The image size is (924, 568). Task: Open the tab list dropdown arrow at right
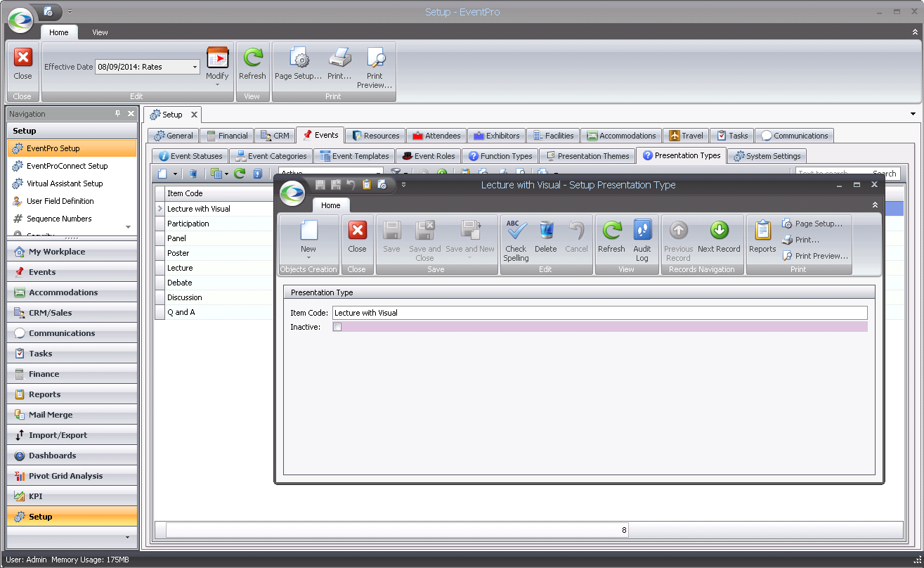913,114
